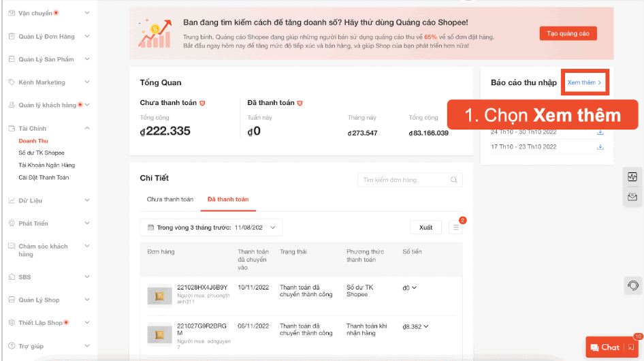Image resolution: width=644 pixels, height=361 pixels.
Task: Click the shield icon next to Đã thanh toán
Action: (300, 104)
